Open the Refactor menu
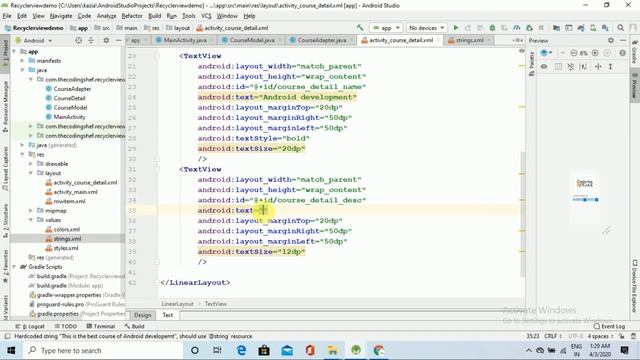This screenshot has height=360, width=640. click(x=132, y=16)
